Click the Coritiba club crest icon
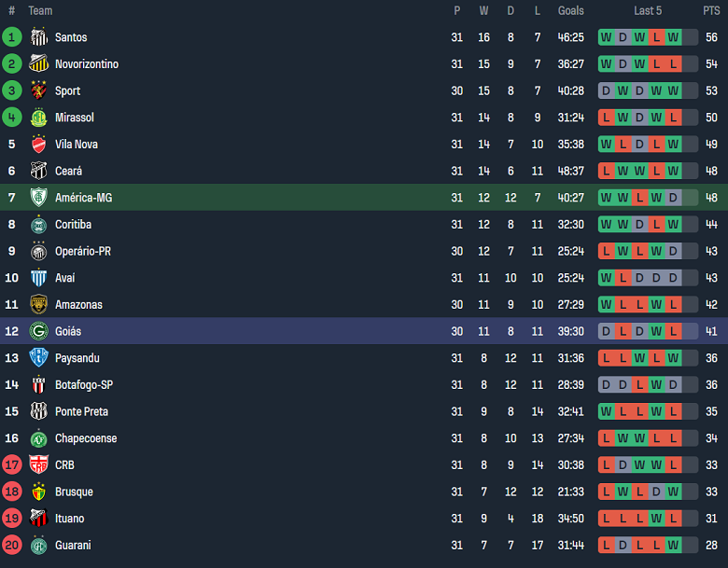This screenshot has height=568, width=728. tap(38, 225)
